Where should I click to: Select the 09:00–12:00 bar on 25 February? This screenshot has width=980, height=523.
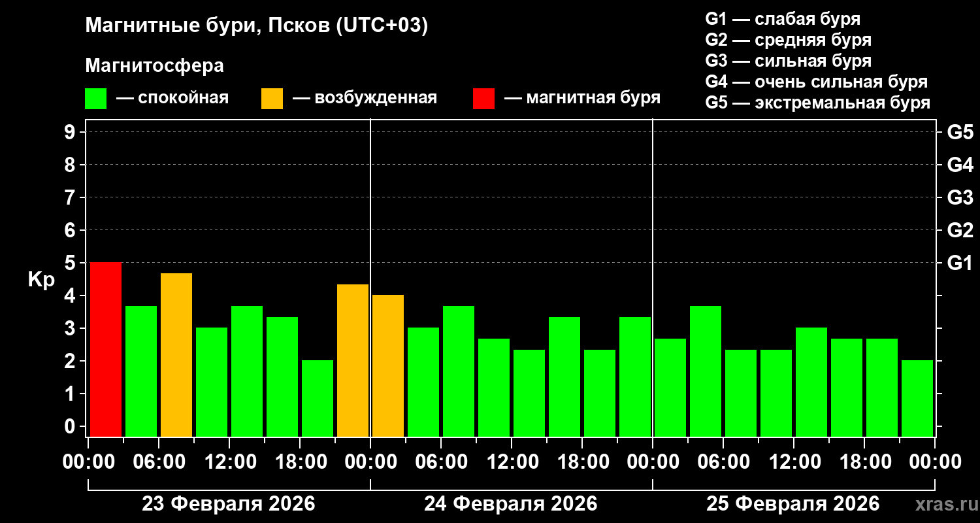(x=776, y=393)
